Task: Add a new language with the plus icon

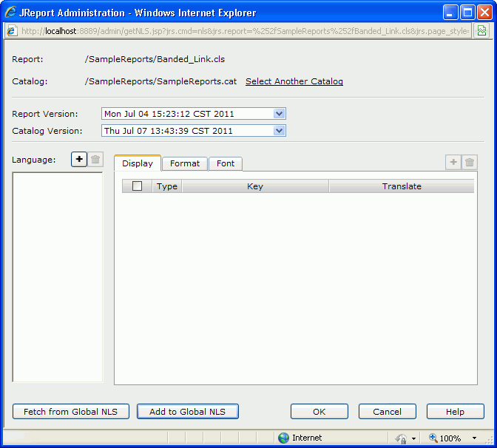Action: pyautogui.click(x=79, y=159)
